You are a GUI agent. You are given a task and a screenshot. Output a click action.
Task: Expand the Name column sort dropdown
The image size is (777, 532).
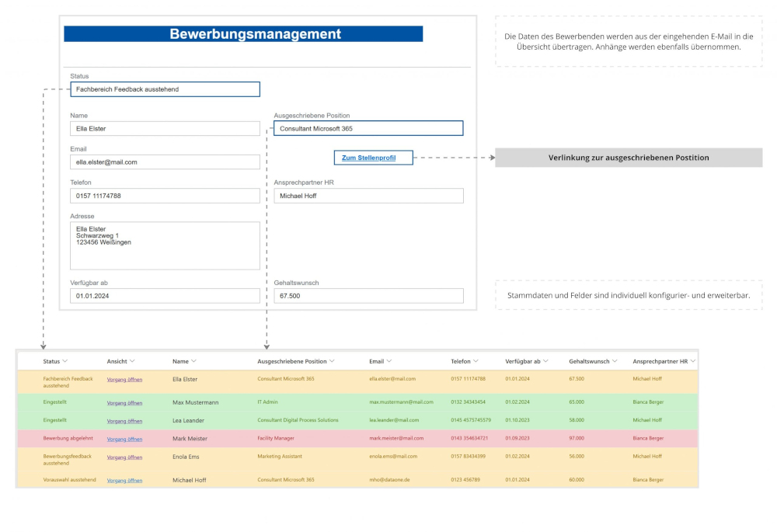194,361
